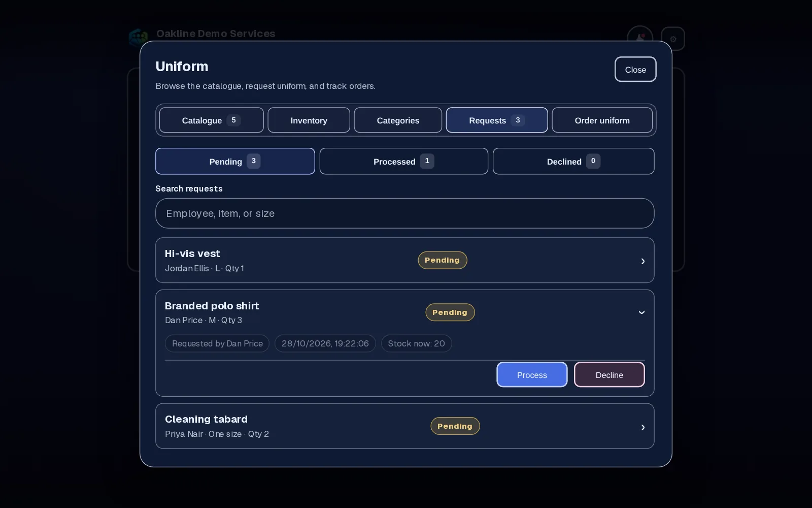Image resolution: width=812 pixels, height=508 pixels.
Task: Click the Branded polo shirt Pending badge
Action: pos(450,312)
